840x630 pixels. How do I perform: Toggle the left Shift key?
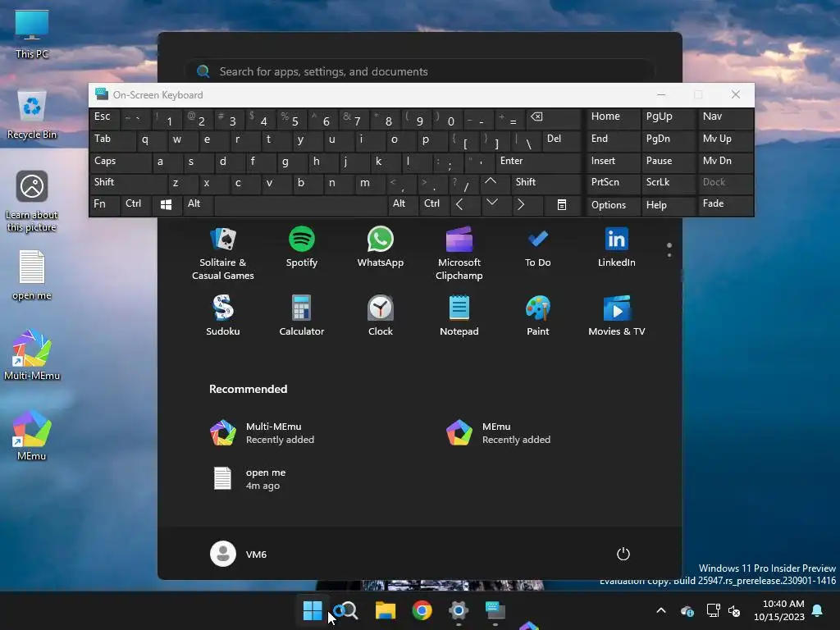128,183
